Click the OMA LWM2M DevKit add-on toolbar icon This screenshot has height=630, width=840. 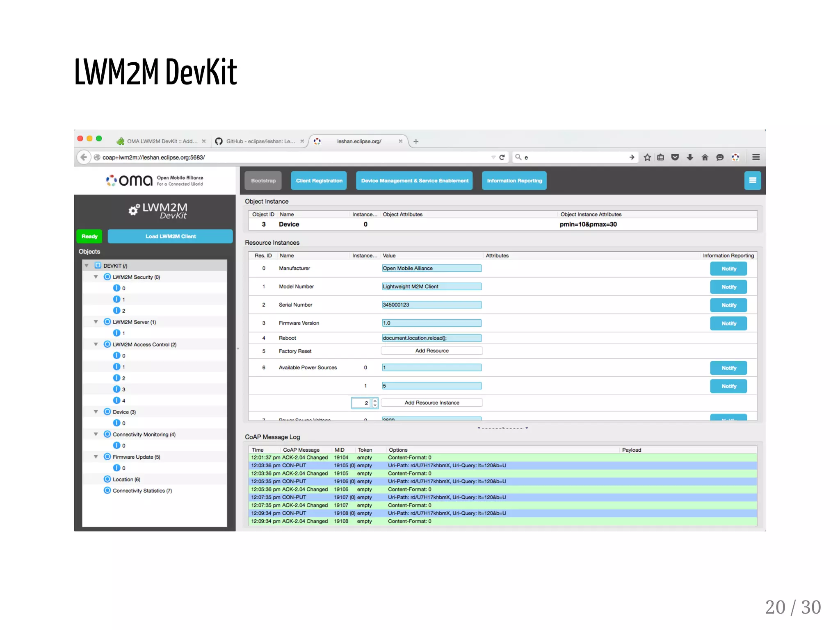point(735,157)
